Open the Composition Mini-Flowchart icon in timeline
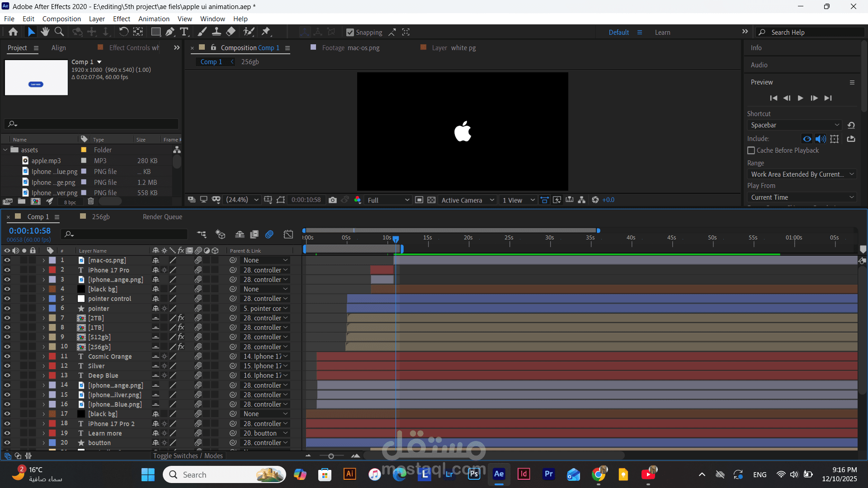Image resolution: width=868 pixels, height=488 pixels. point(202,234)
